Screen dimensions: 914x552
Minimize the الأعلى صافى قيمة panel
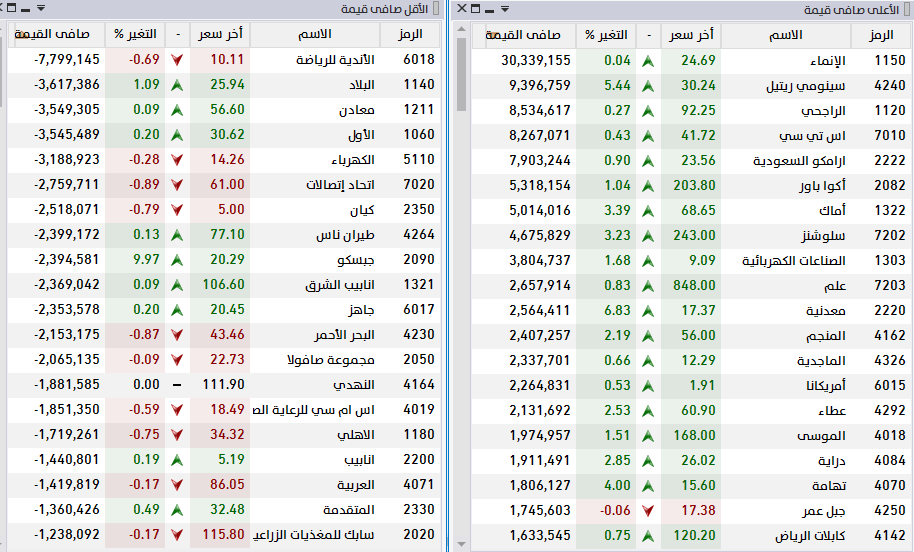point(489,10)
